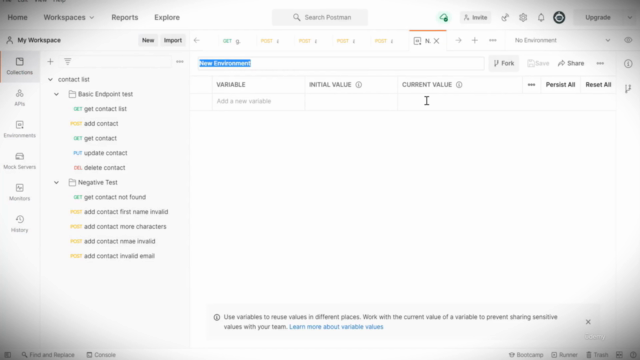Toggle the sidebar from status bar
Screen dimensions: 640x360
[8, 355]
